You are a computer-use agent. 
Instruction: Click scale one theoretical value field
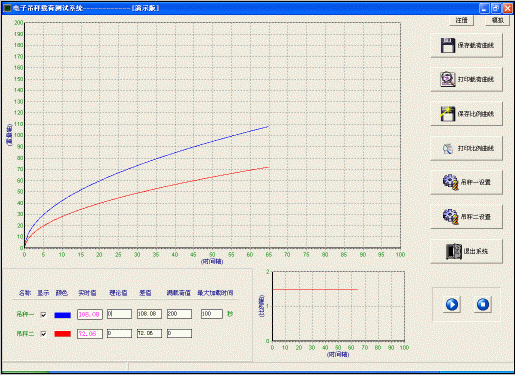tap(119, 314)
